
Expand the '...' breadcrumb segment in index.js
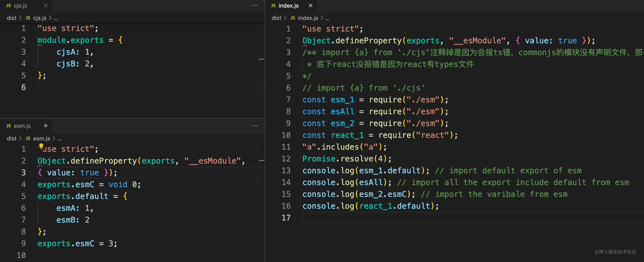tap(327, 18)
